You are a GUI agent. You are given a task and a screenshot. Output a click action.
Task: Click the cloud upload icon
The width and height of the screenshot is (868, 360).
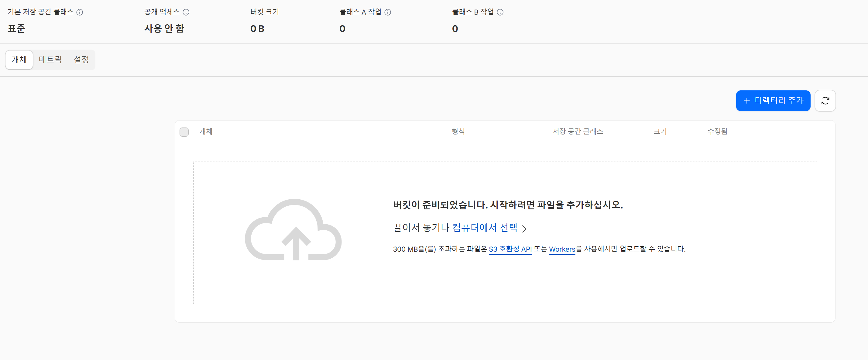coord(293,230)
